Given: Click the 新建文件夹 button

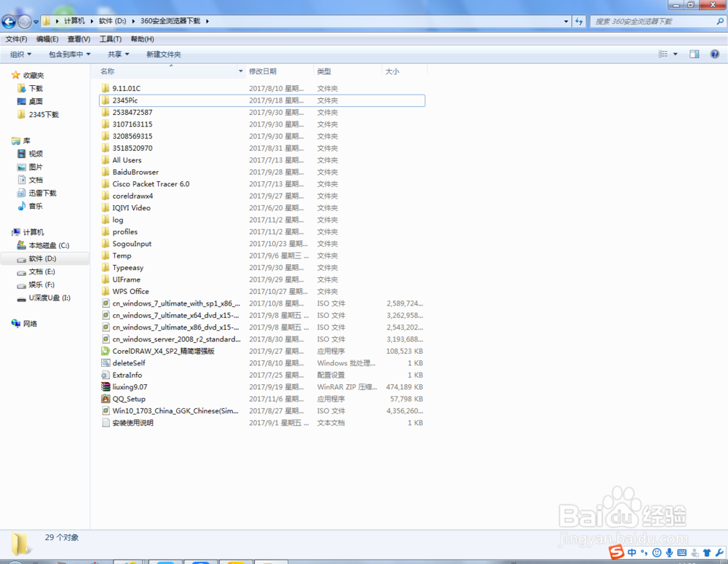Looking at the screenshot, I should (x=164, y=55).
